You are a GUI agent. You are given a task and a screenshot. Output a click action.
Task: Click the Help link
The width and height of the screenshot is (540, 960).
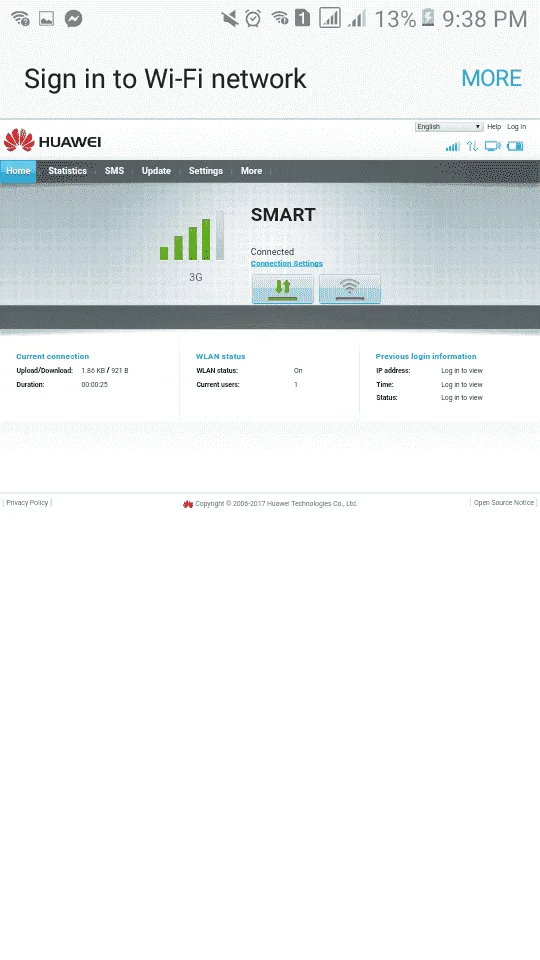pyautogui.click(x=494, y=127)
